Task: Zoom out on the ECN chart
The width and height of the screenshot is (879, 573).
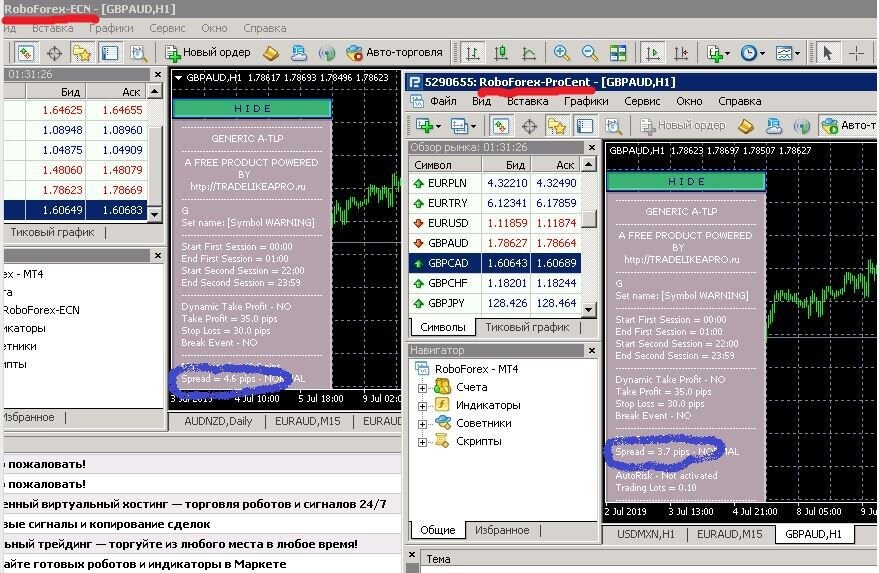Action: (589, 53)
